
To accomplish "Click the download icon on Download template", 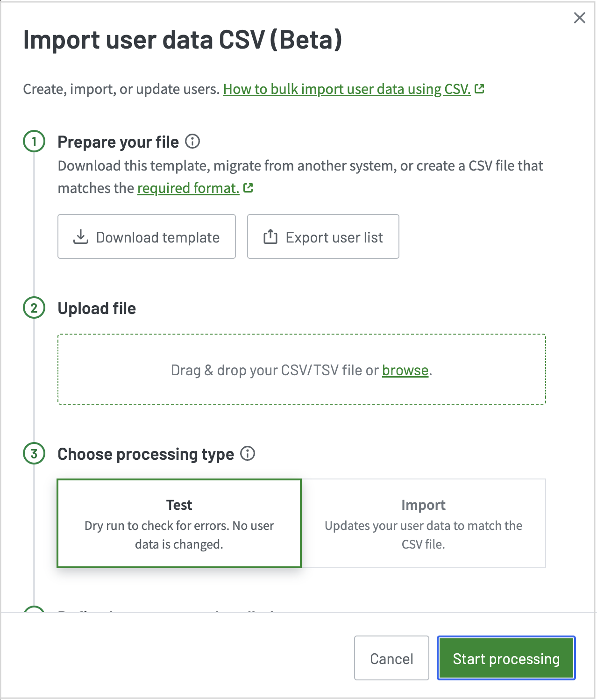I will tap(80, 237).
